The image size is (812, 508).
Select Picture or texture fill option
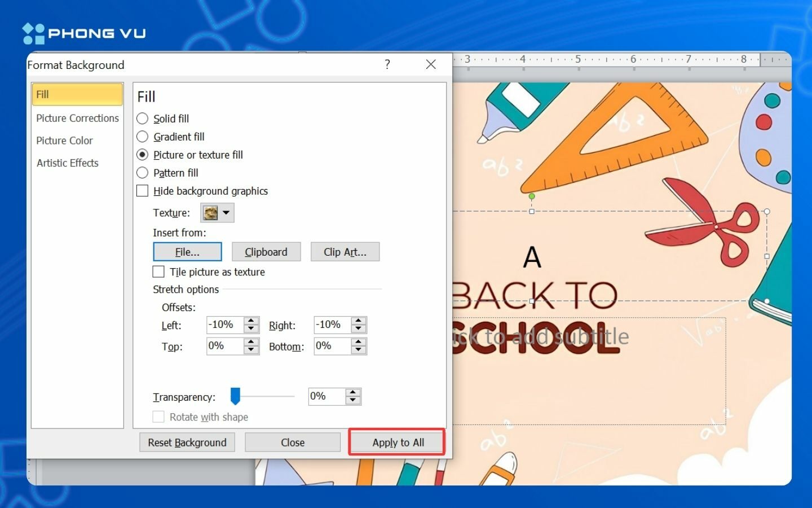[190, 155]
